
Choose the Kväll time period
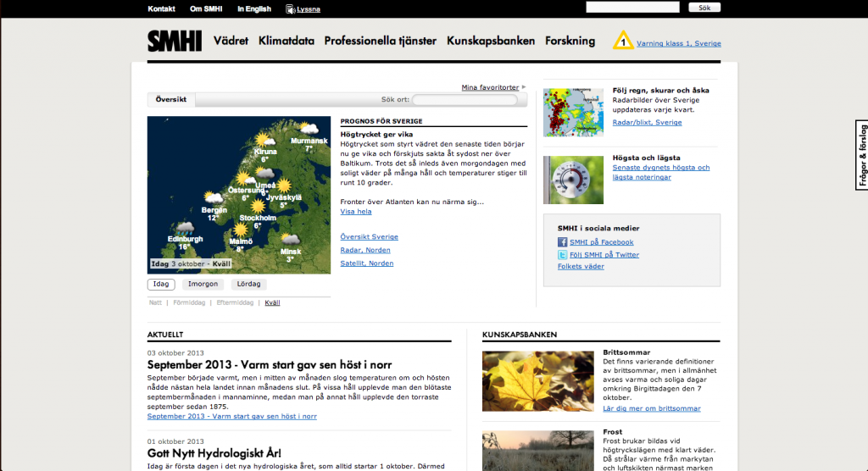pyautogui.click(x=272, y=302)
